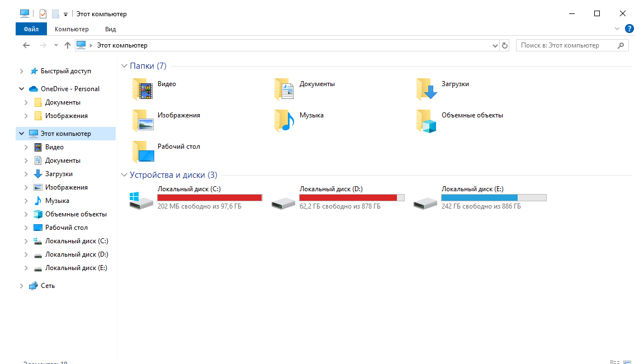Go back with the back arrow

[x=26, y=45]
